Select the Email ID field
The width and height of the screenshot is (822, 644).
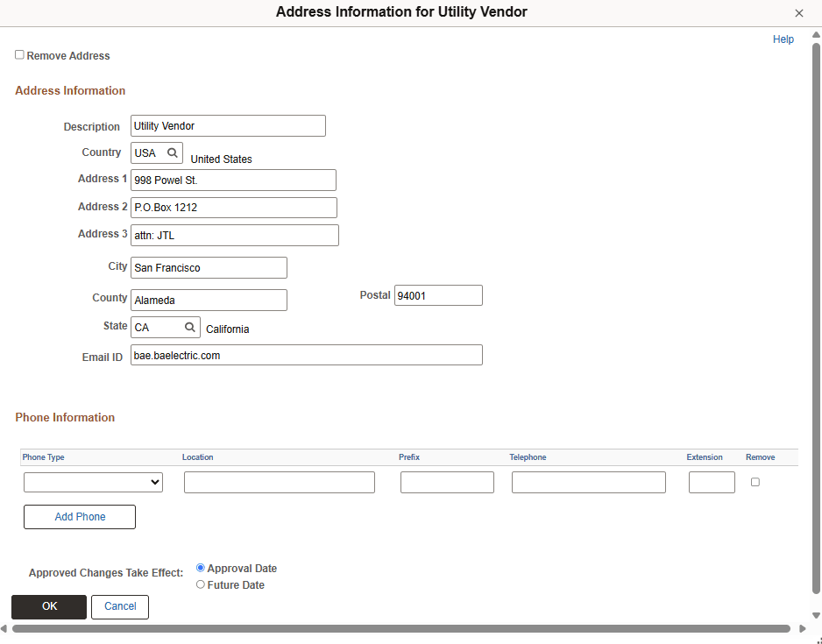(x=306, y=354)
